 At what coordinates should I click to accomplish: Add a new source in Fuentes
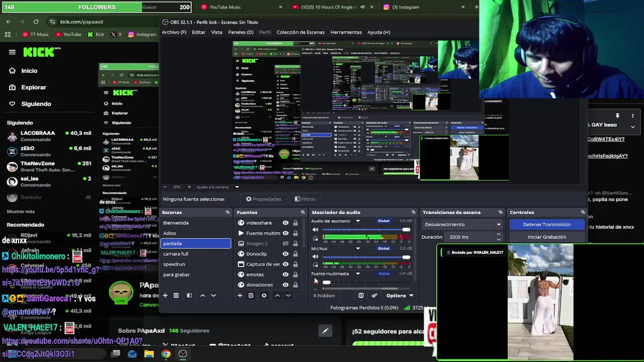click(x=240, y=296)
